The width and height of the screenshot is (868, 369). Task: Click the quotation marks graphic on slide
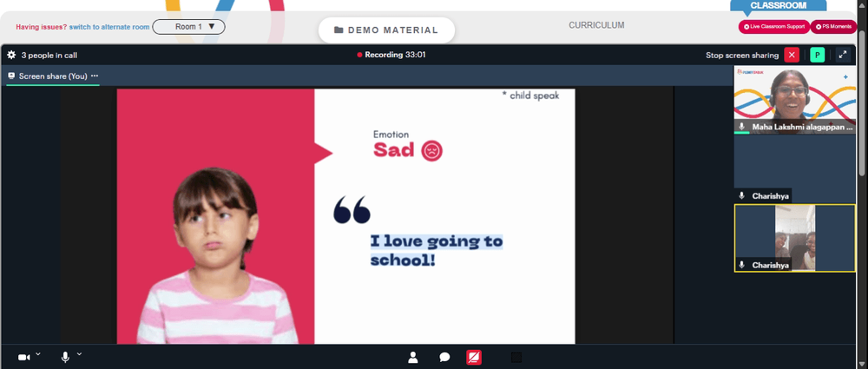[x=352, y=209]
